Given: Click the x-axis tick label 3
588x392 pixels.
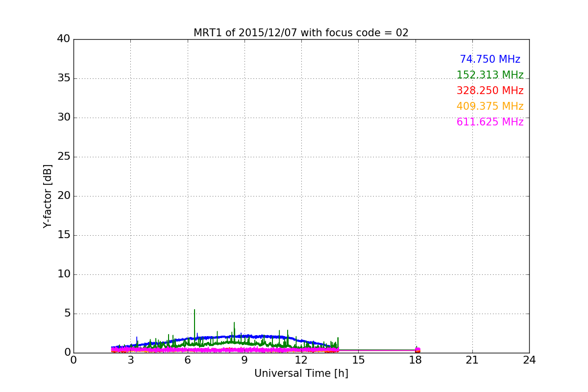Looking at the screenshot, I should [x=130, y=360].
